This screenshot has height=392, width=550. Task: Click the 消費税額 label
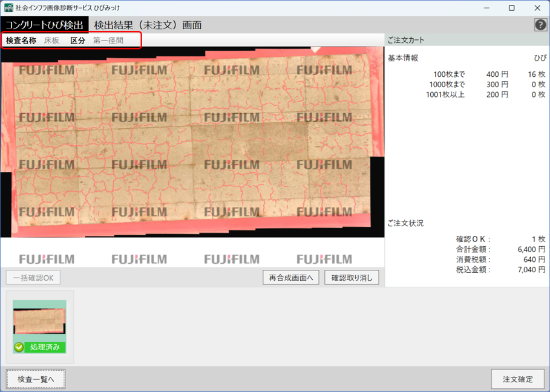pos(473,260)
